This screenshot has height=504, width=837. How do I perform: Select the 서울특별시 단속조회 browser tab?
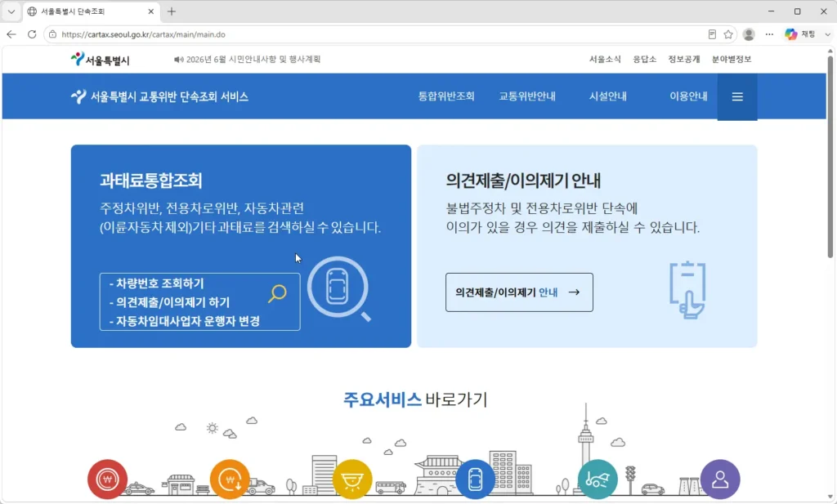coord(92,11)
